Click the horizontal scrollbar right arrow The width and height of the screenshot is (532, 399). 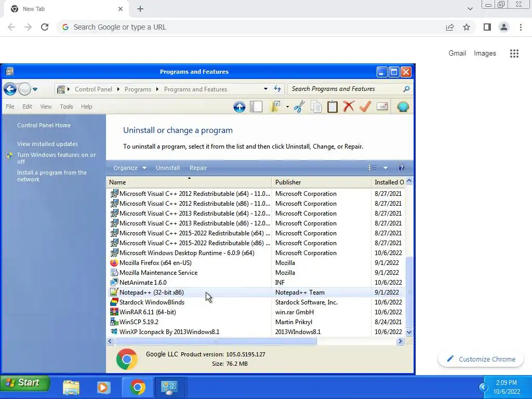coord(401,341)
